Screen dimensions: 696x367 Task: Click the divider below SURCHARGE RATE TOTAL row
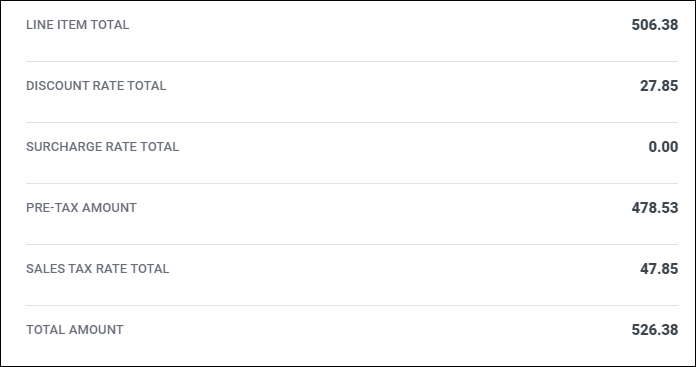coord(352,183)
